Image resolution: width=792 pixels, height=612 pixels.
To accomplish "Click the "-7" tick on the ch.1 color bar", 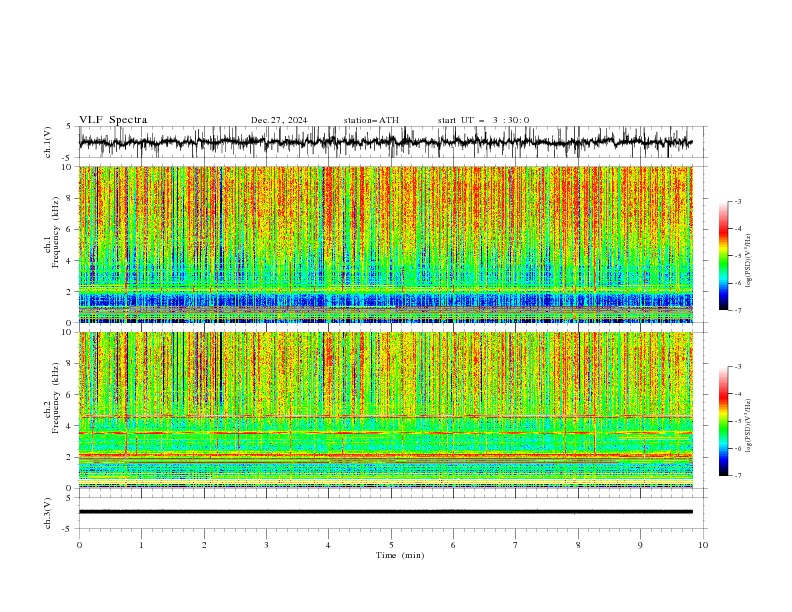I will click(737, 310).
